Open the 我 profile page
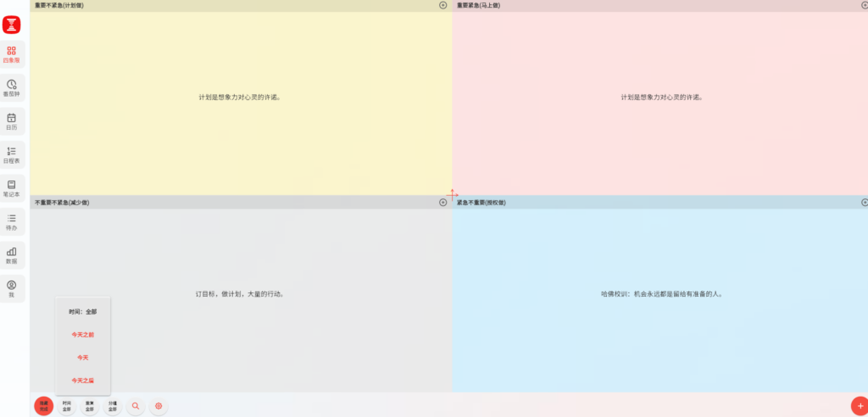 (x=12, y=289)
